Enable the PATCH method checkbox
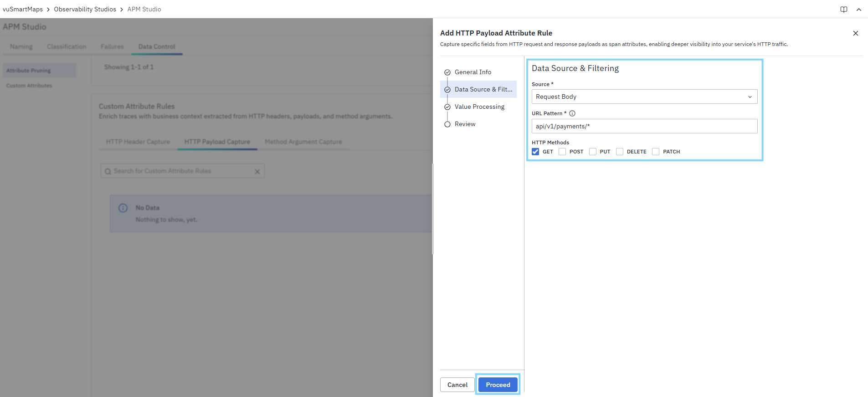The width and height of the screenshot is (868, 397). [656, 152]
